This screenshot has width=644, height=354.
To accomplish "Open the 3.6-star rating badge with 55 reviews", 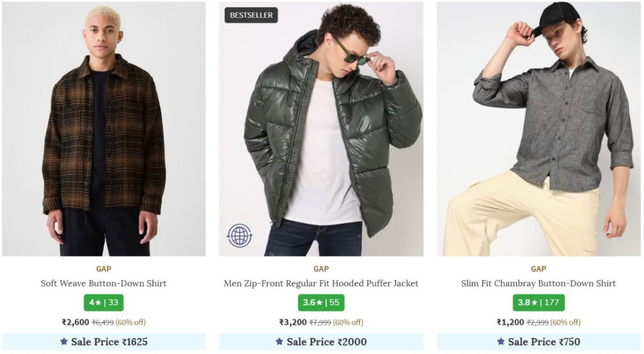I will [x=321, y=303].
